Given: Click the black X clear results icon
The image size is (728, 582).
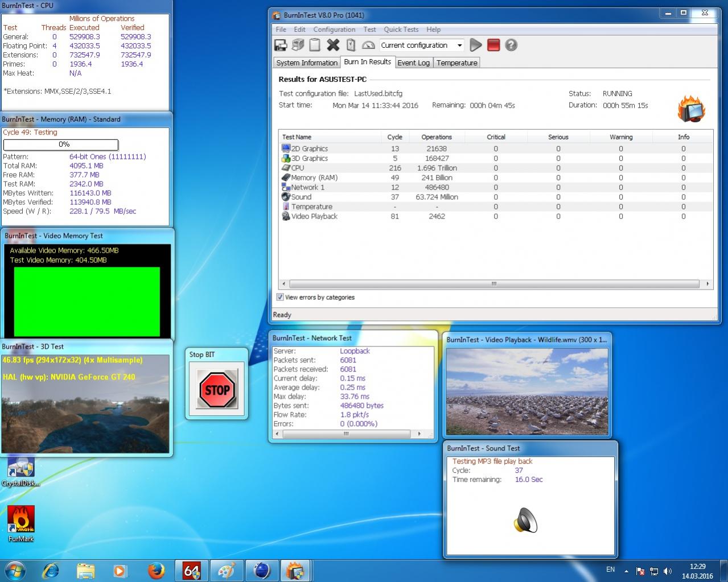Looking at the screenshot, I should pyautogui.click(x=333, y=46).
